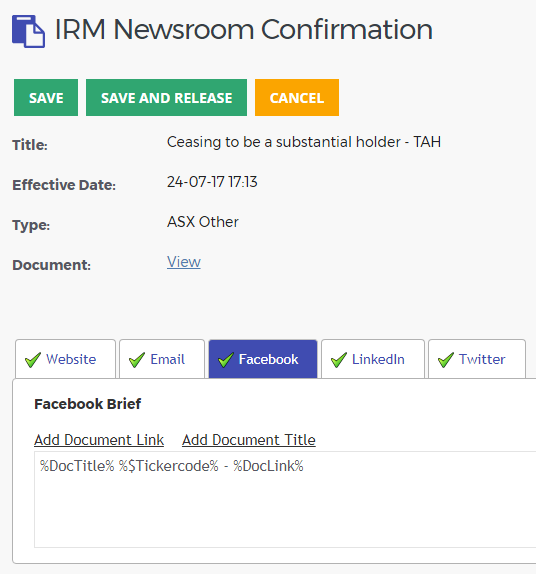Open the document View link
This screenshot has height=574, width=536.
(x=184, y=262)
